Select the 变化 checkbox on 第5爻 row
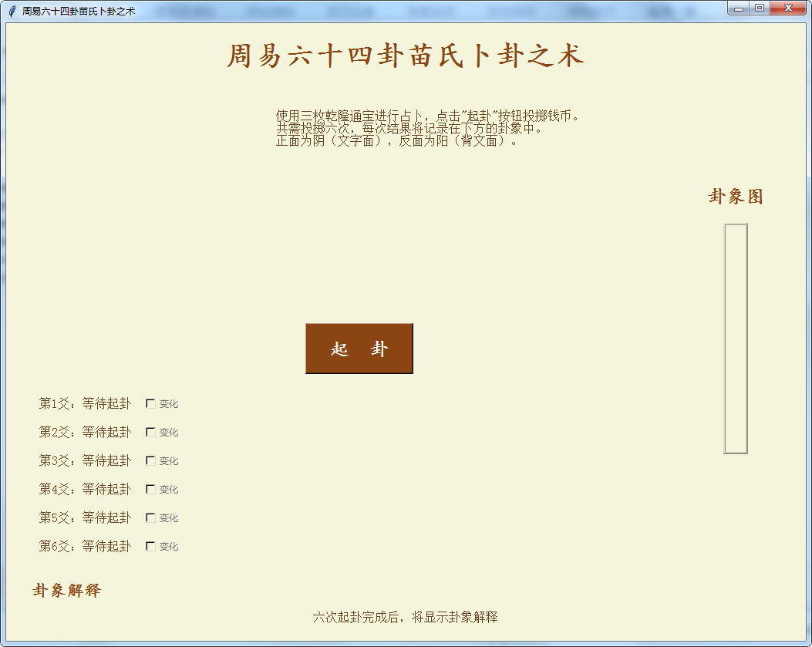This screenshot has height=647, width=812. point(151,517)
